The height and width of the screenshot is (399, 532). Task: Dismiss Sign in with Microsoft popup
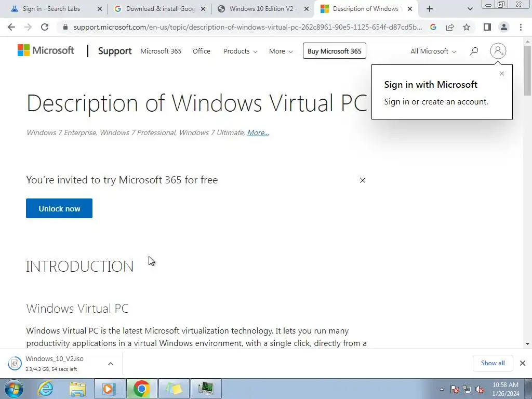(502, 74)
